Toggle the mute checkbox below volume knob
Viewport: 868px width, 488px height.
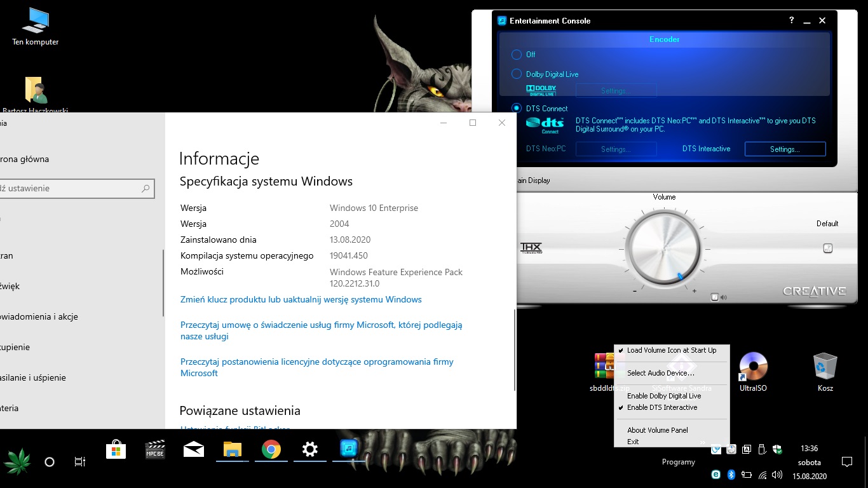point(715,297)
